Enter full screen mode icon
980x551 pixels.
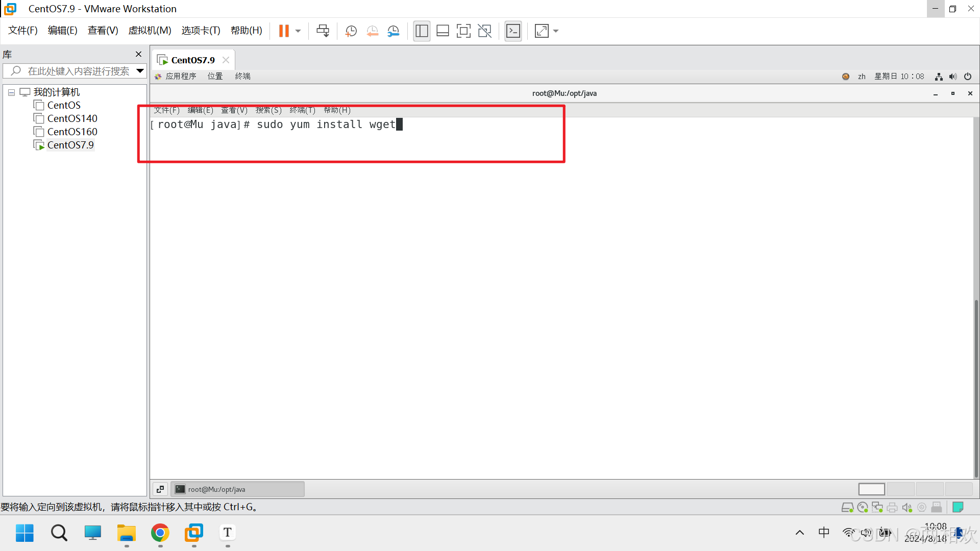(463, 31)
